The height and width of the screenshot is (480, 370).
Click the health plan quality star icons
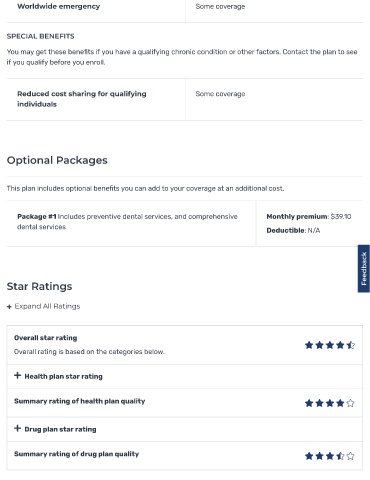pos(330,403)
